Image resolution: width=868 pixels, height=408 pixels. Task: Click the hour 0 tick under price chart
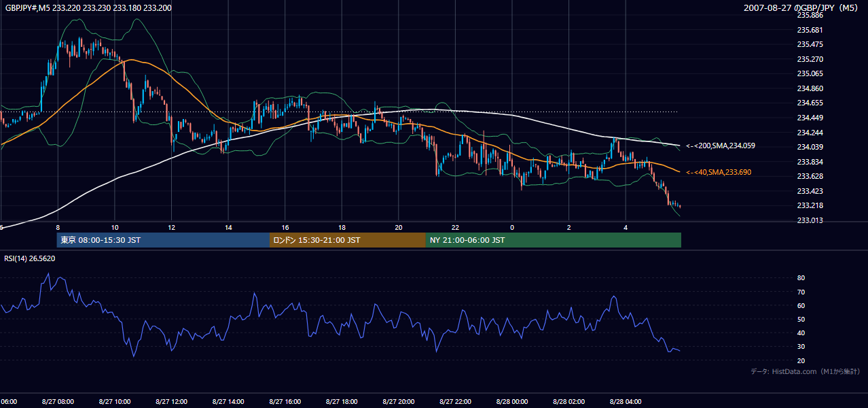(x=512, y=227)
